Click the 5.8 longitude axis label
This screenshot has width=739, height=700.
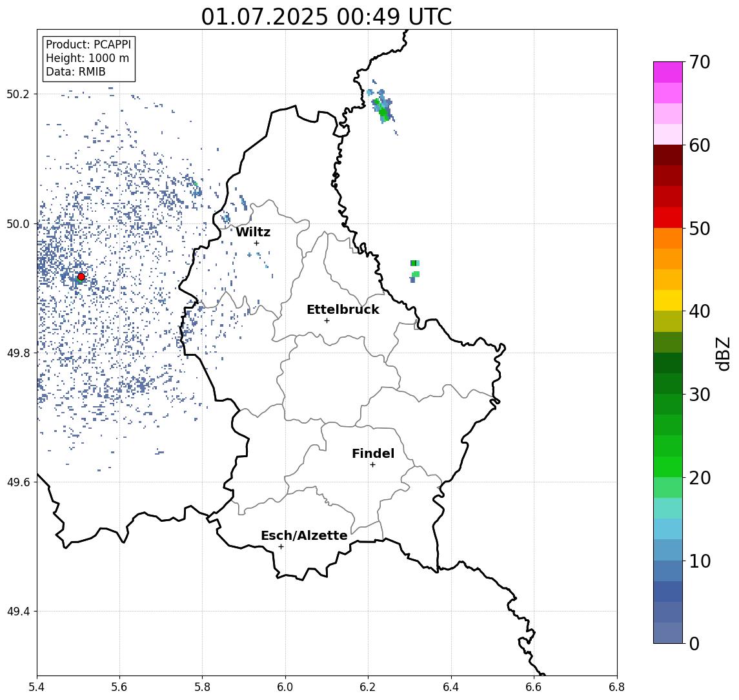tap(203, 687)
